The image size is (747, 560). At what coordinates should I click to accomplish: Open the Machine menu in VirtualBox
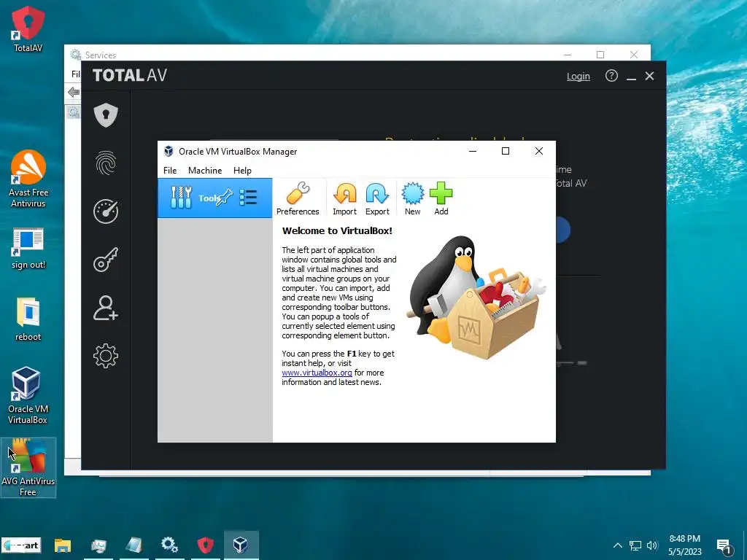pyautogui.click(x=205, y=171)
